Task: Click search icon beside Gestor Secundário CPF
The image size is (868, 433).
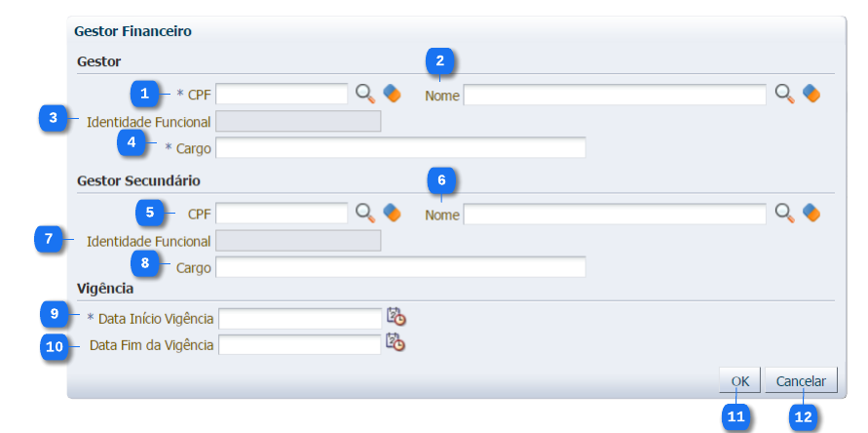Action: (x=364, y=213)
